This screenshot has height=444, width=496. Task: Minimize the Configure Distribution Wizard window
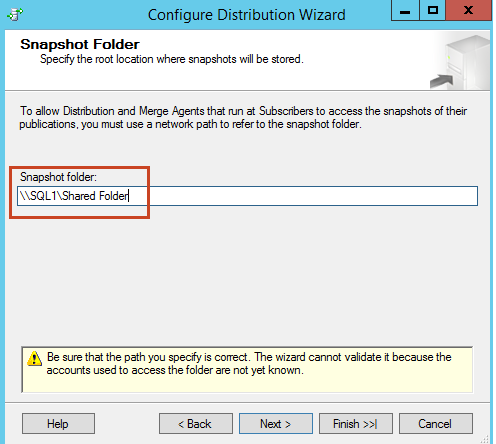click(x=405, y=11)
